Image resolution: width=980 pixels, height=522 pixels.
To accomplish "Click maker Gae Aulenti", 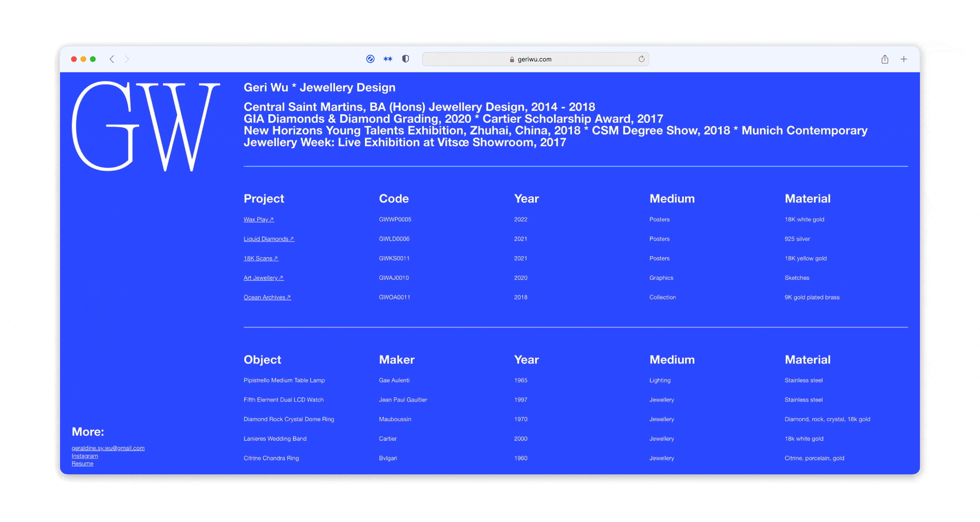I will point(394,380).
